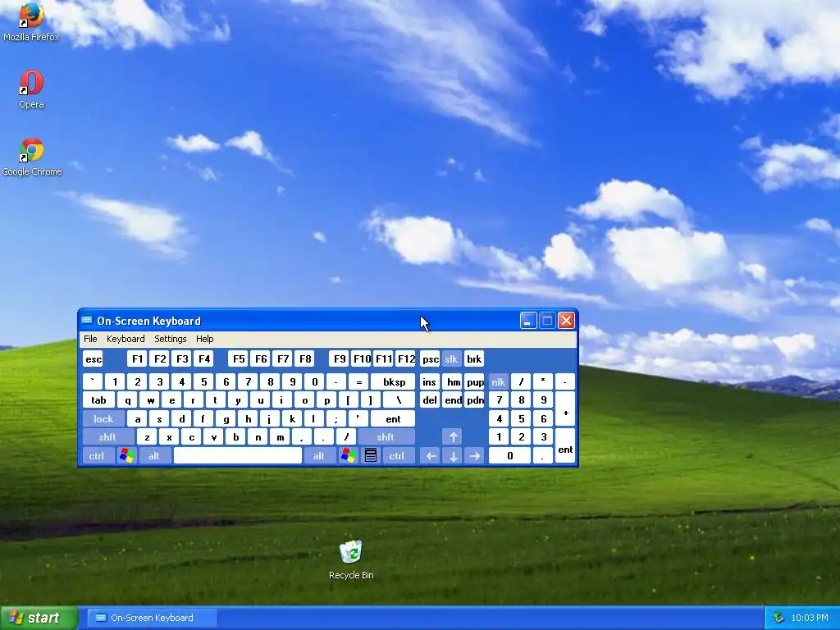Click the down arrow key
The height and width of the screenshot is (630, 840).
point(453,456)
